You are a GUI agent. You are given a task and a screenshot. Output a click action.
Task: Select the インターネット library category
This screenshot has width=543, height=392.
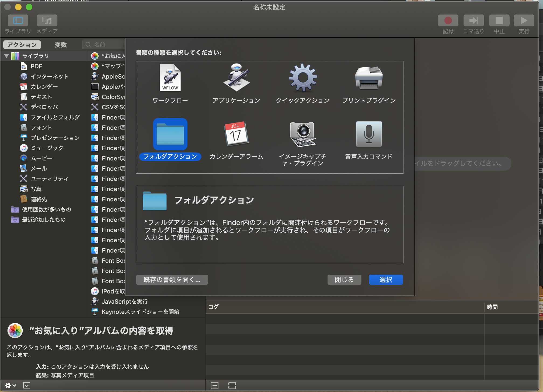tap(44, 76)
